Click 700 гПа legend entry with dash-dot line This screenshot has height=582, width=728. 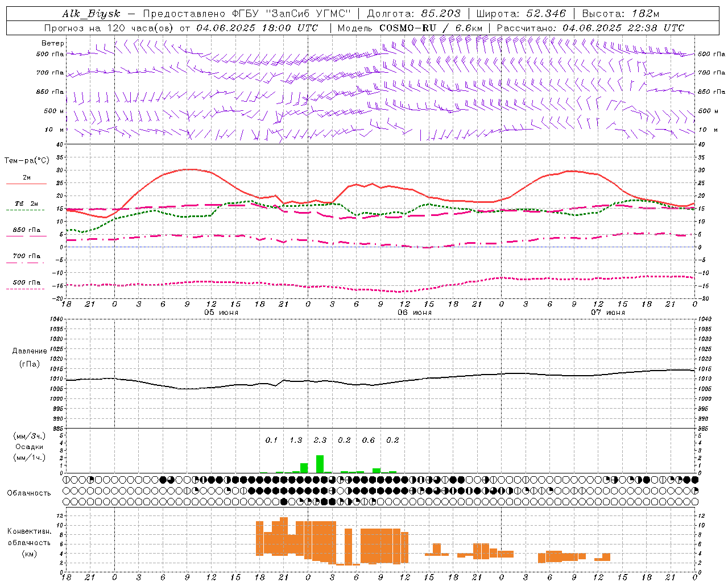click(x=27, y=256)
